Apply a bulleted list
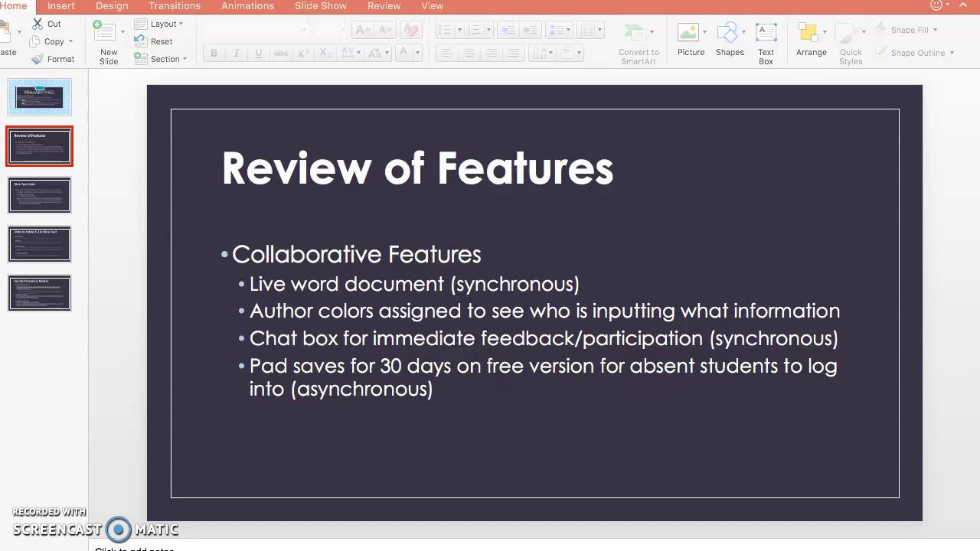Image resolution: width=980 pixels, height=551 pixels. [x=445, y=30]
